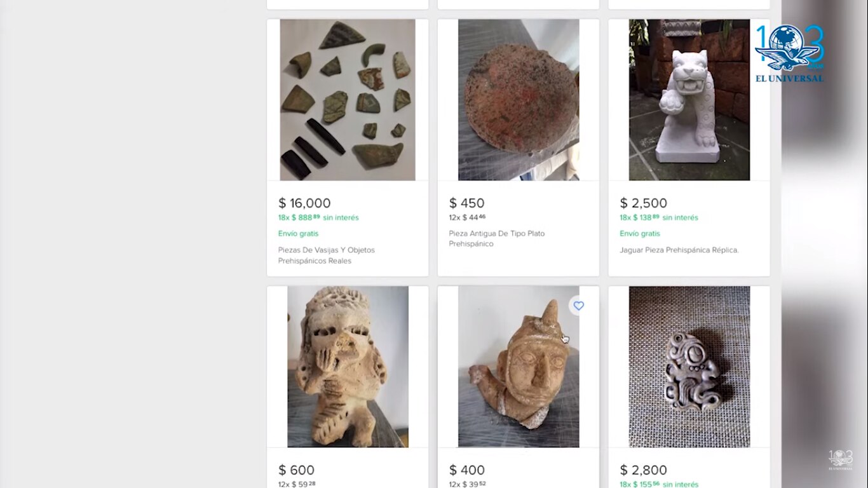Open the seated clay figurine photo
Image resolution: width=868 pixels, height=488 pixels.
(348, 367)
